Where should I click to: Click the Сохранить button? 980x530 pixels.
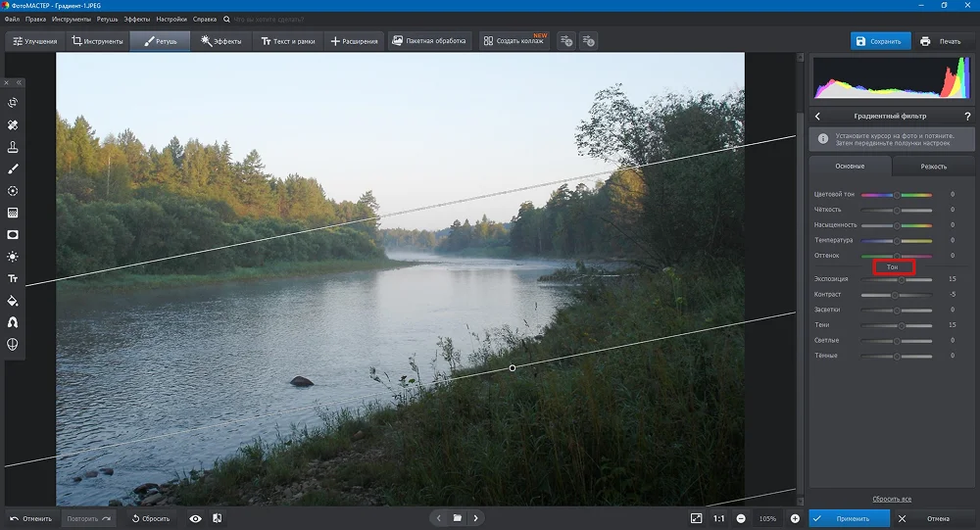pos(880,41)
